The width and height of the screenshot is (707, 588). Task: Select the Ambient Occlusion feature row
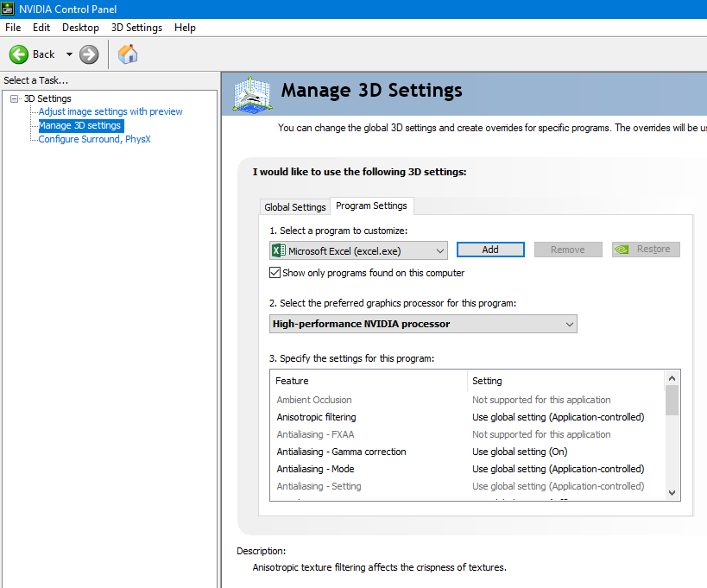click(x=467, y=400)
